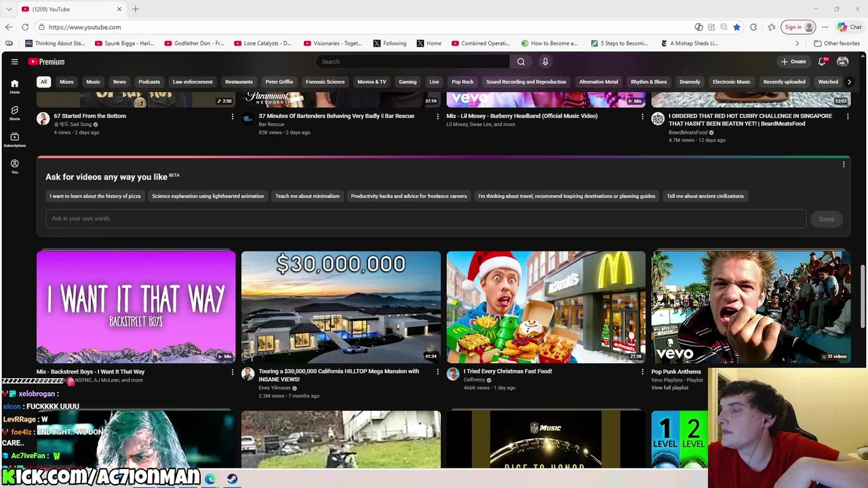The height and width of the screenshot is (488, 868).
Task: Open View full playlist link
Action: coord(670,388)
